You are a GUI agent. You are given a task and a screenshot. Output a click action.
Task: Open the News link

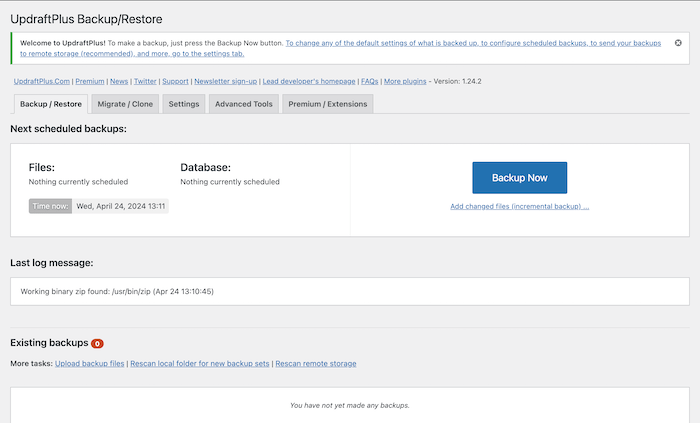point(119,81)
